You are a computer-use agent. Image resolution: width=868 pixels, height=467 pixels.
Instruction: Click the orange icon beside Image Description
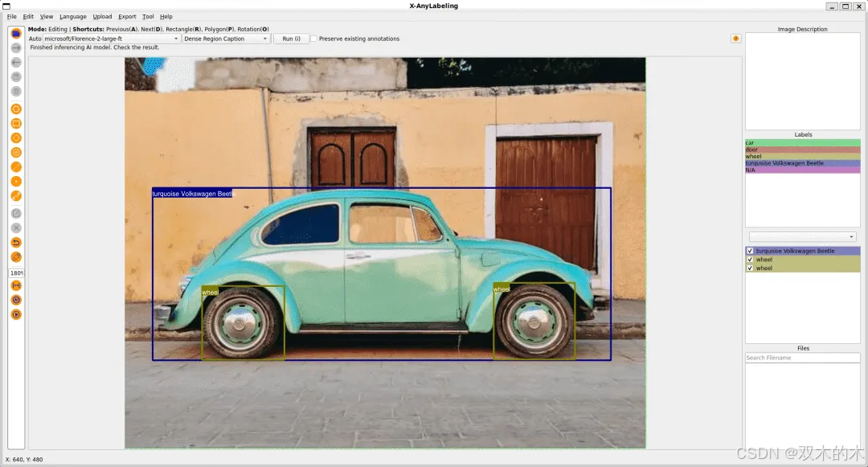pyautogui.click(x=735, y=39)
